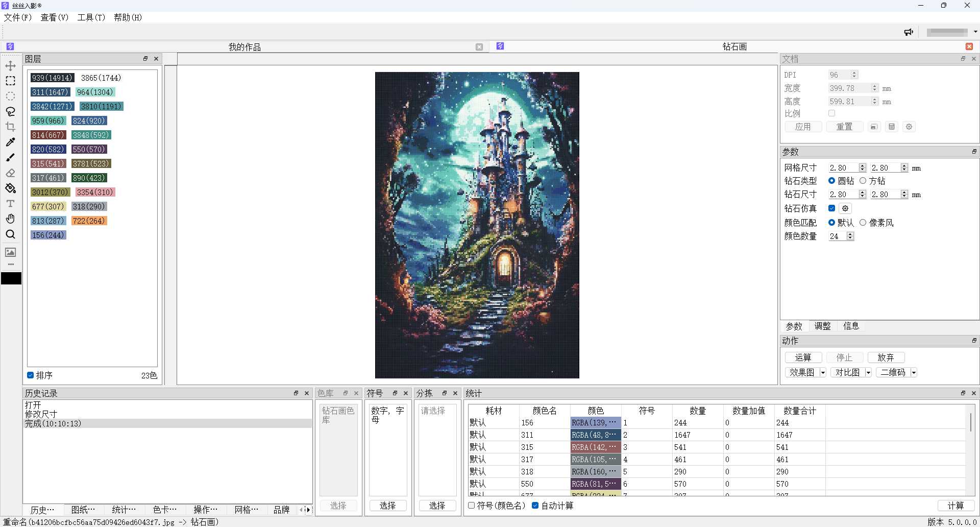
Task: Activate the Crop tool
Action: point(10,127)
